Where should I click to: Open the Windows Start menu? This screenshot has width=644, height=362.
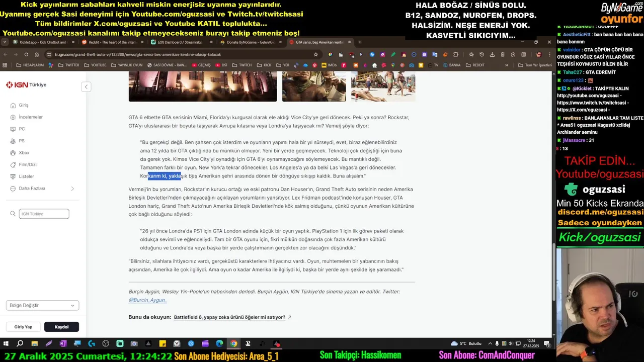click(x=6, y=343)
